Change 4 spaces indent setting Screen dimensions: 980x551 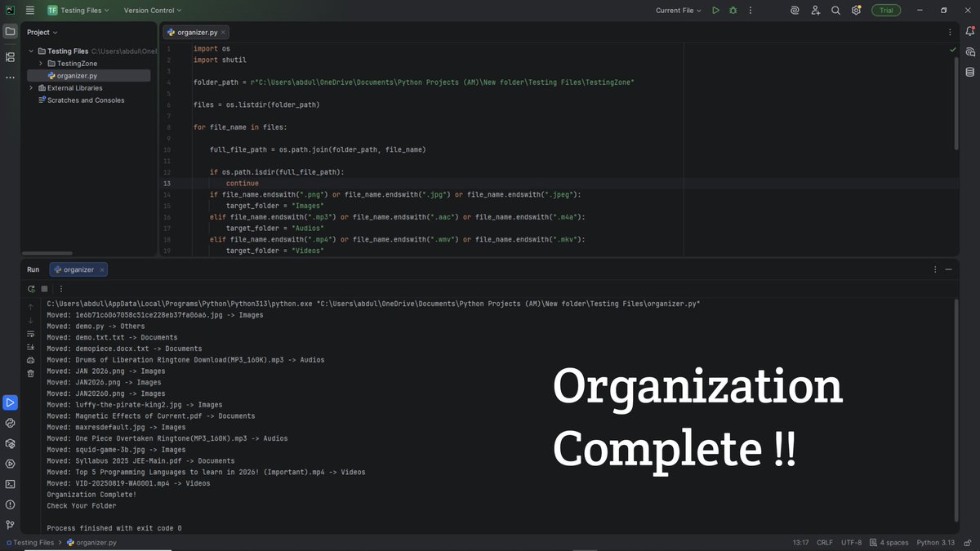click(x=888, y=542)
